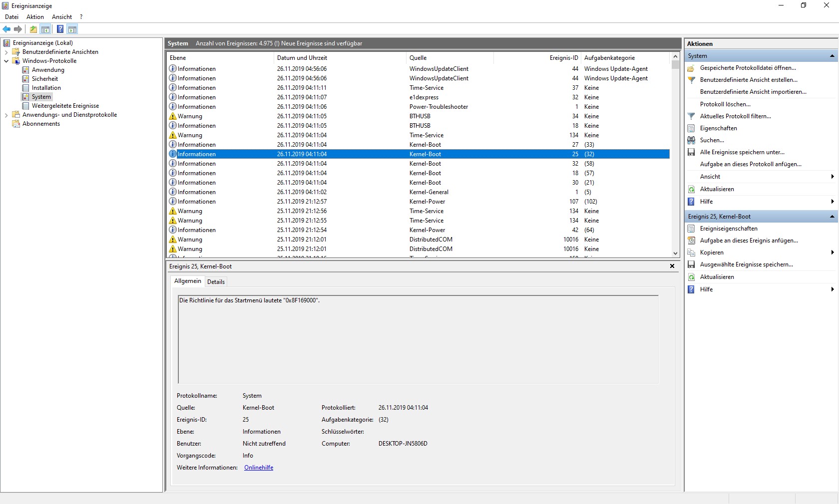The image size is (839, 504).
Task: Click the Benutzerdefinierte Ansicht erstellen funnel icon
Action: coord(691,80)
